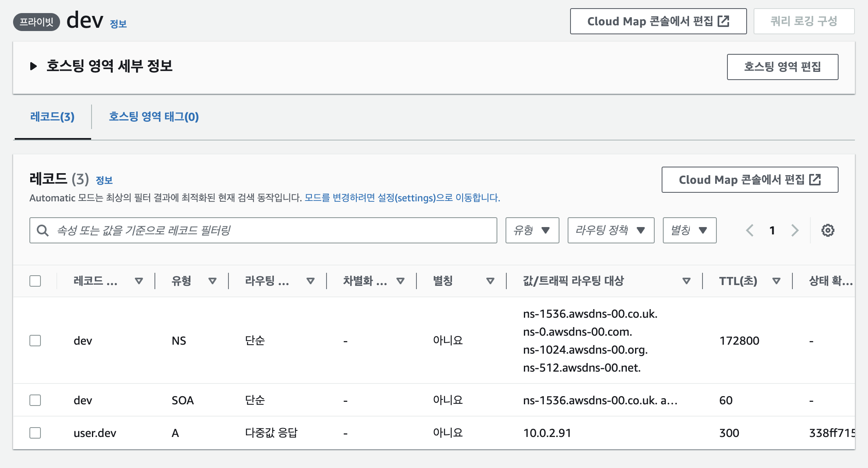868x468 pixels.
Task: Switch to 호스팅 영역 태그(0) tab
Action: pos(154,117)
